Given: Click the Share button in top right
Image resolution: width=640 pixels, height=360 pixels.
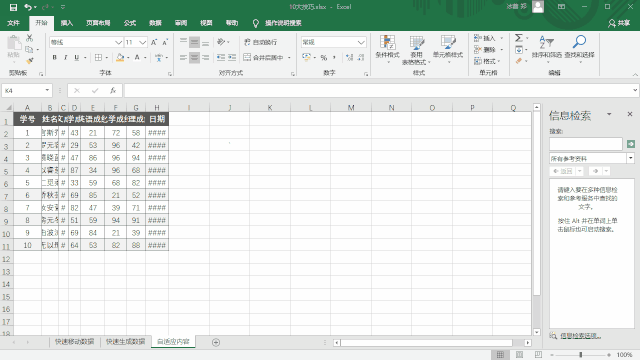Looking at the screenshot, I should click(619, 23).
